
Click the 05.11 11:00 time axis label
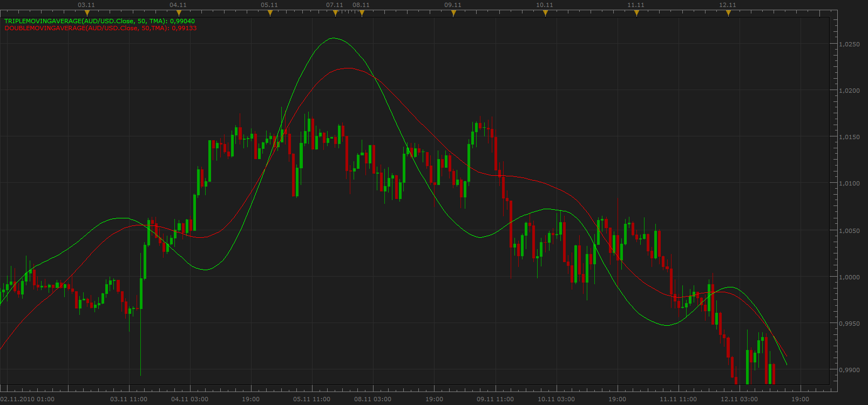click(x=312, y=399)
